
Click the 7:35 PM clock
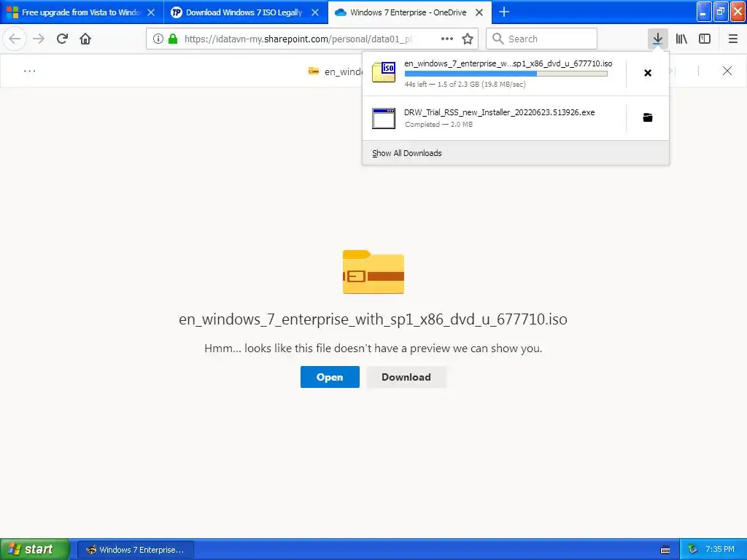coord(720,549)
